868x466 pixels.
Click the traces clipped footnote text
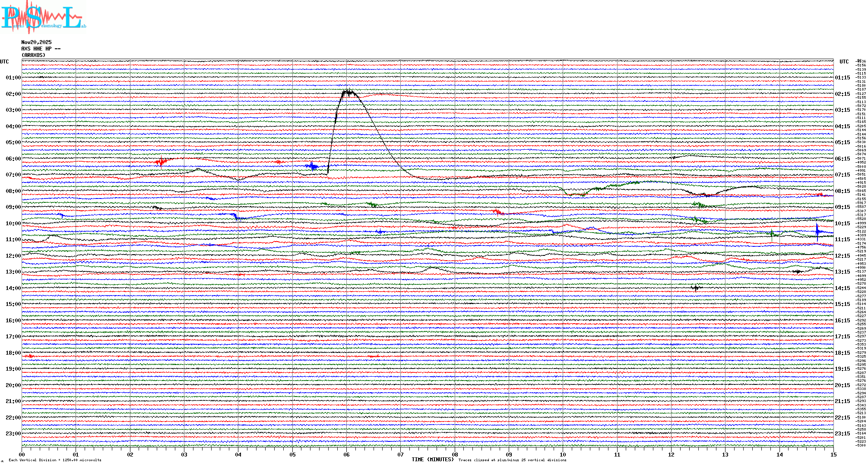(512, 460)
